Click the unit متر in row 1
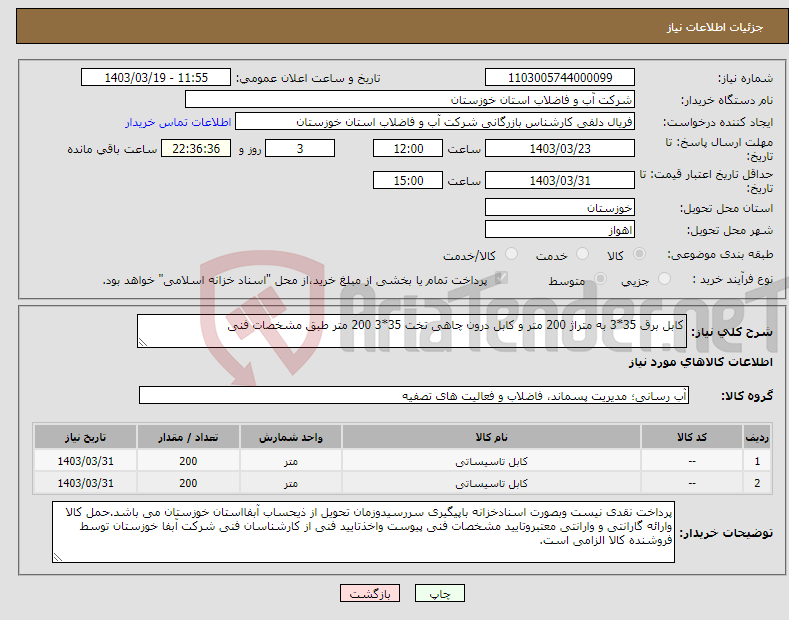Image resolution: width=789 pixels, height=620 pixels. pyautogui.click(x=291, y=461)
